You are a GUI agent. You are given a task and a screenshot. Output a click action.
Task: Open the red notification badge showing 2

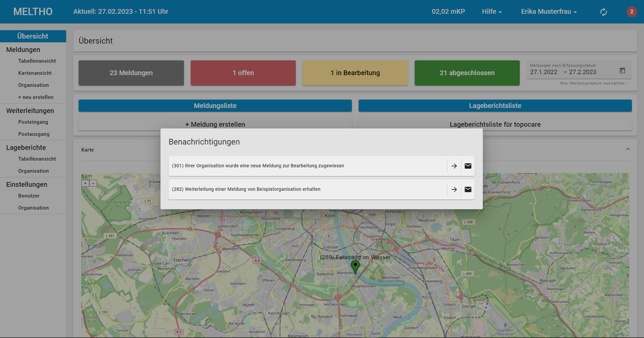[x=631, y=12]
